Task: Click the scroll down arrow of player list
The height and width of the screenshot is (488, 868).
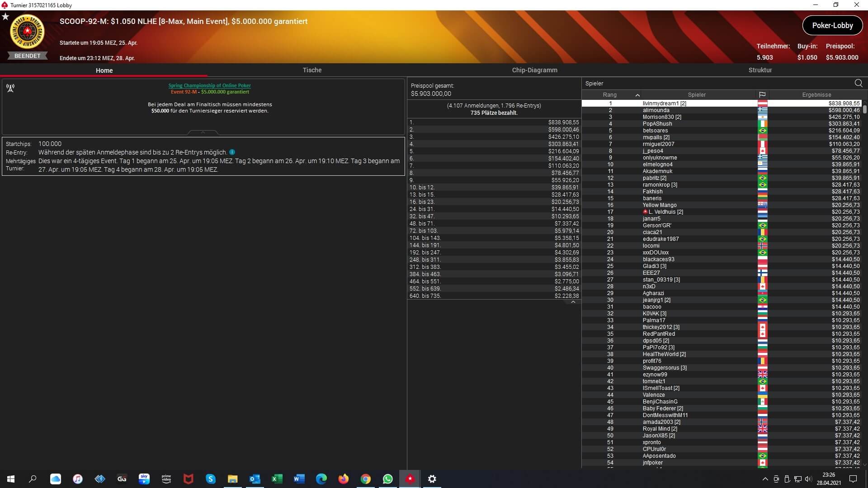Action: coord(865,464)
